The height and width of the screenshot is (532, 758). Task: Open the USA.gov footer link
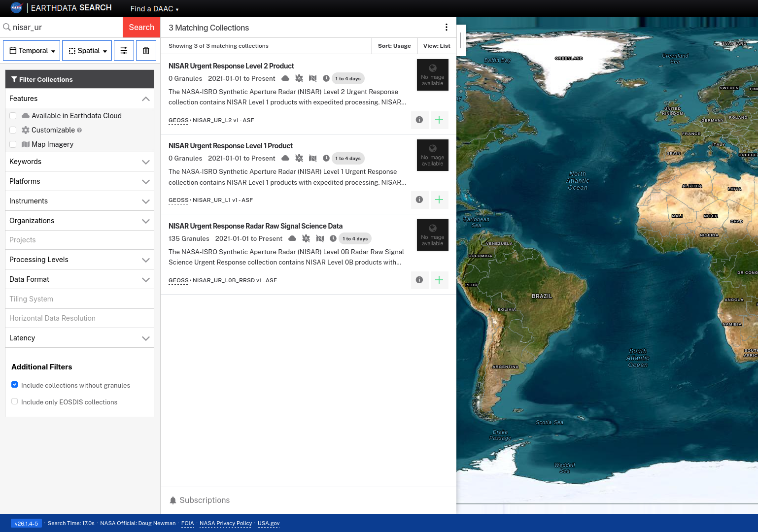[269, 524]
